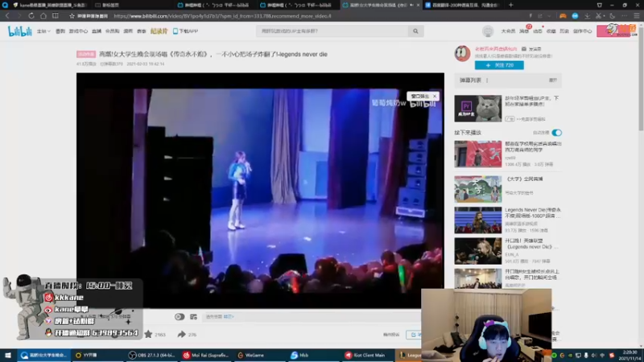
Task: Click the browser address bar URL
Action: (x=222, y=16)
